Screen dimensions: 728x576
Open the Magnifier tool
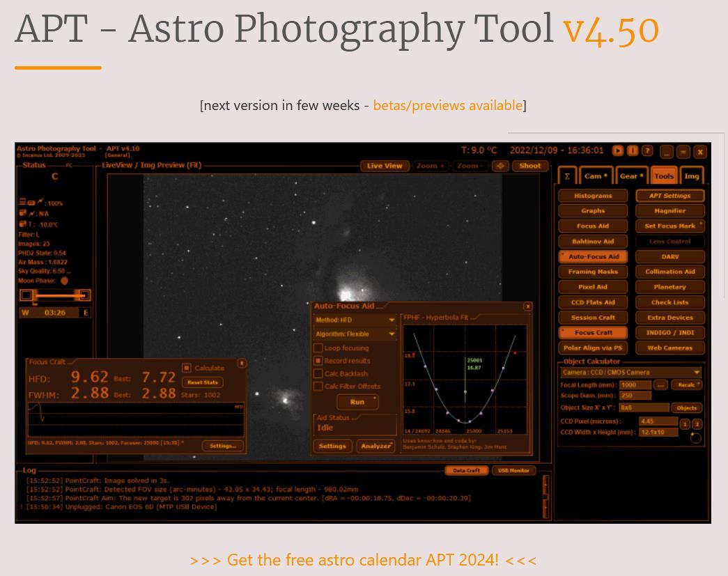(670, 211)
